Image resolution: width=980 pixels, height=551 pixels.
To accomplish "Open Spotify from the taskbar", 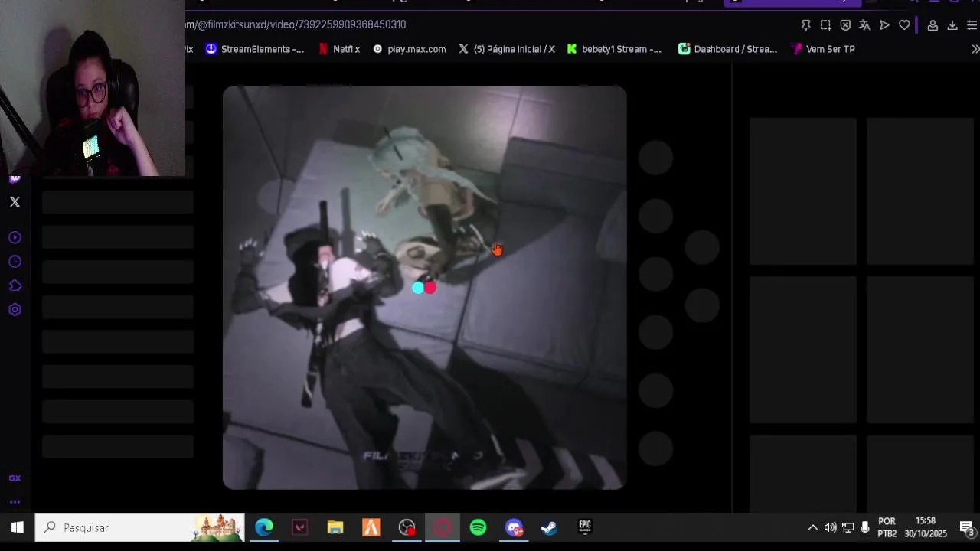I will (x=478, y=527).
